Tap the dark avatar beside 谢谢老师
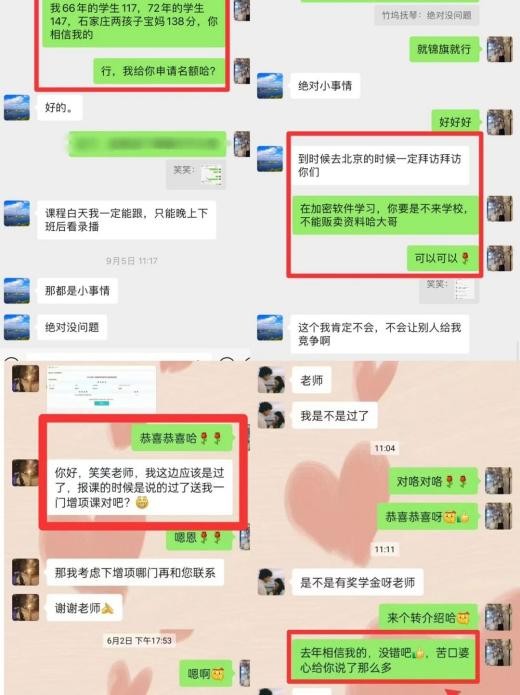 25,607
